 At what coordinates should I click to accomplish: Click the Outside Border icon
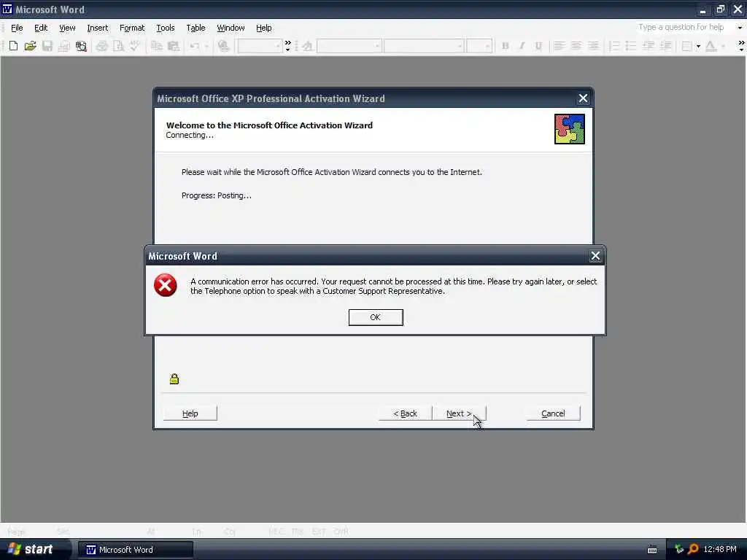pyautogui.click(x=686, y=46)
